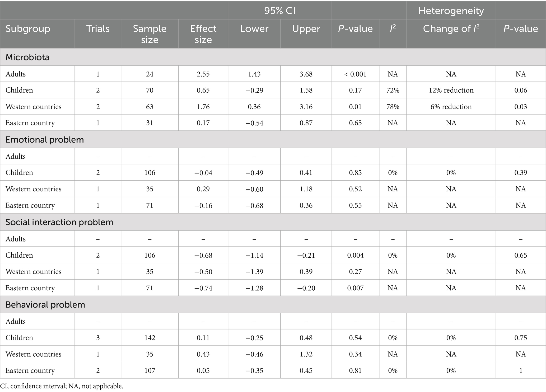Click the Emotional problem section heading

click(45, 140)
